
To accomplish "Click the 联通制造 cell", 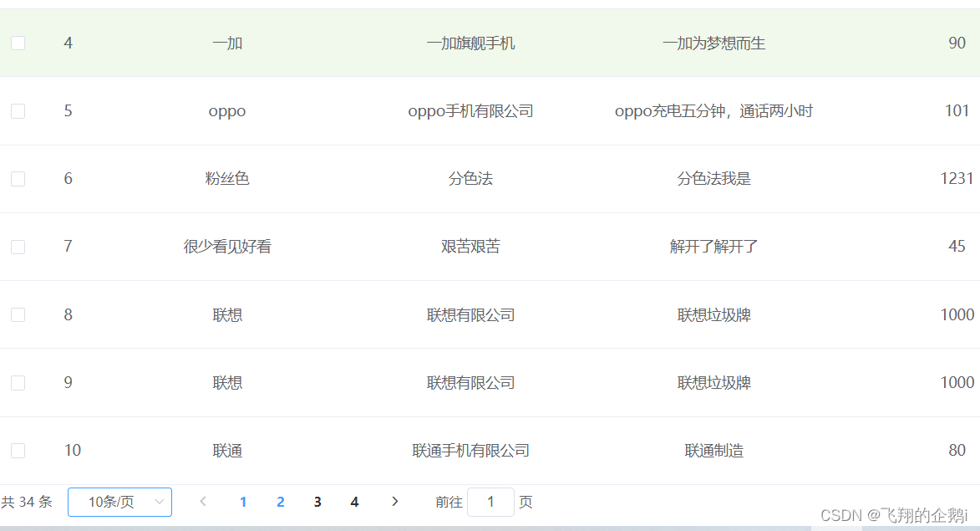I will click(713, 451).
